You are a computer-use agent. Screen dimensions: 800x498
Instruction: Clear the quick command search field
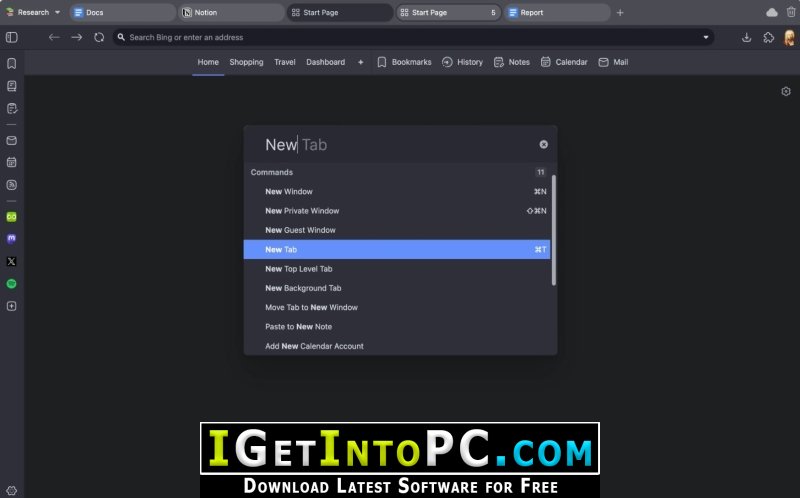[x=543, y=144]
